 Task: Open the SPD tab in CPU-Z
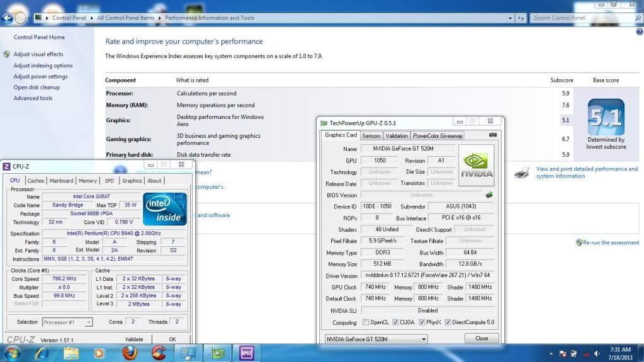click(x=110, y=181)
